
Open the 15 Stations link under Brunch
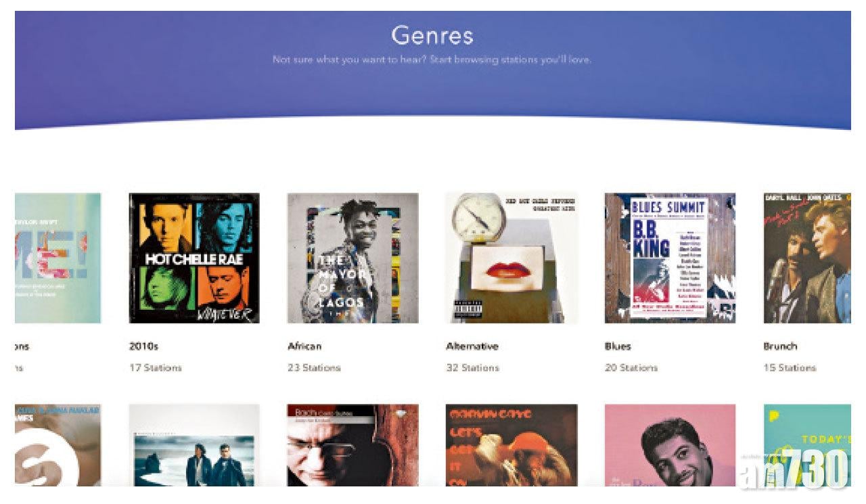point(790,368)
